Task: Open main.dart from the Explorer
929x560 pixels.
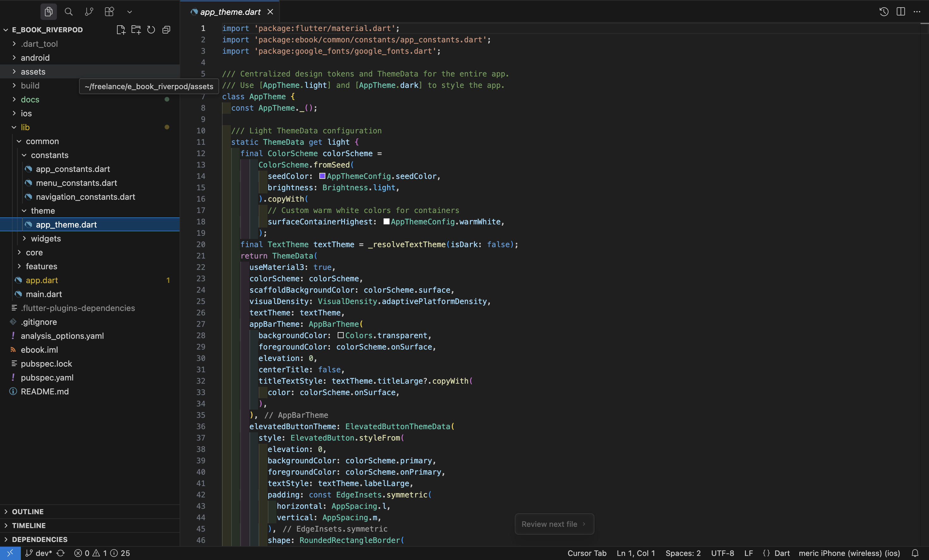Action: click(44, 294)
